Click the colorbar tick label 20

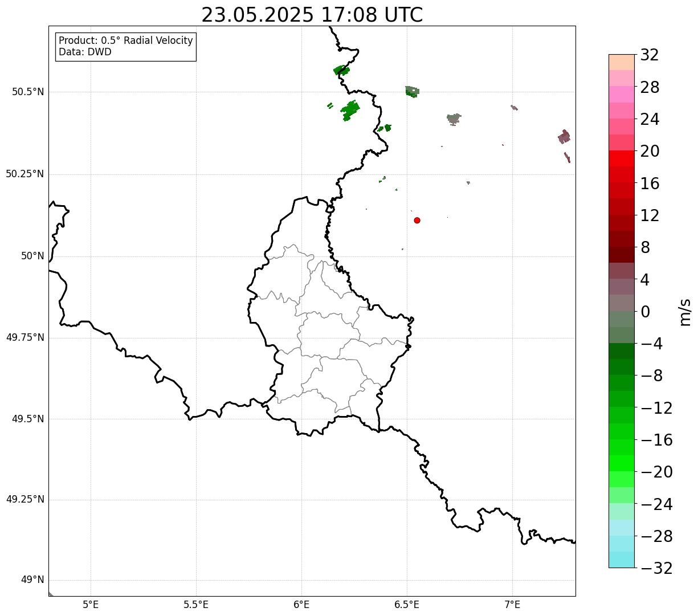[650, 151]
